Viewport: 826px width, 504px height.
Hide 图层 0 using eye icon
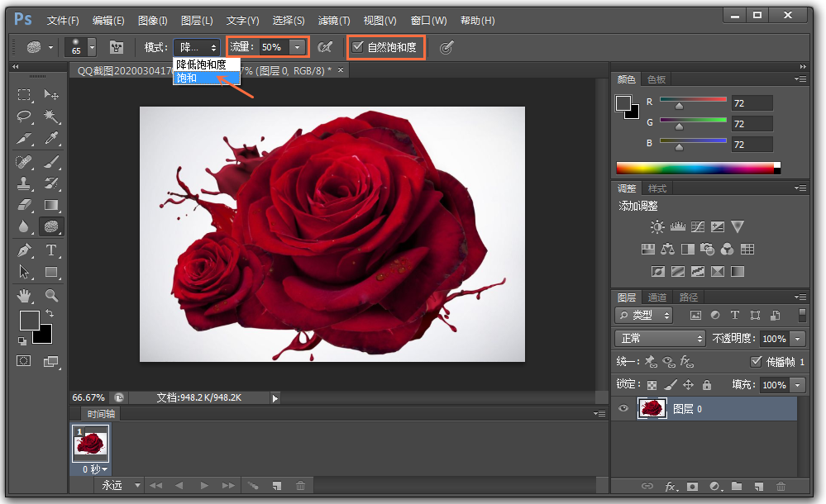tap(624, 408)
